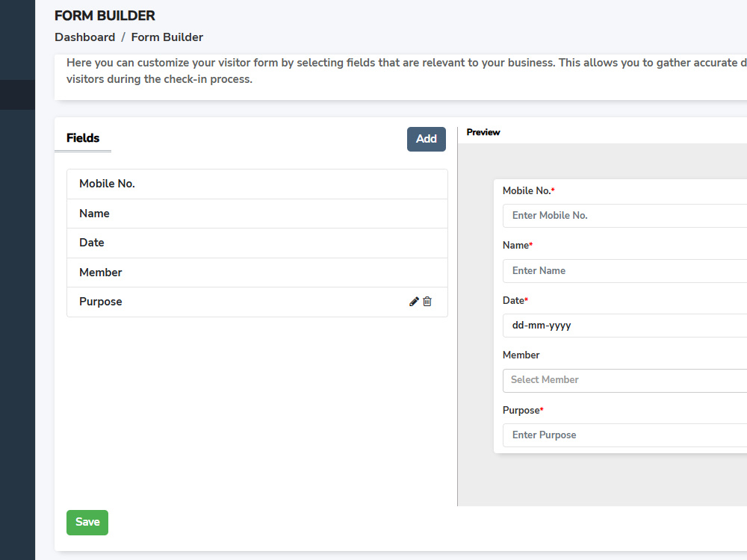Click the Preview panel label

point(483,132)
